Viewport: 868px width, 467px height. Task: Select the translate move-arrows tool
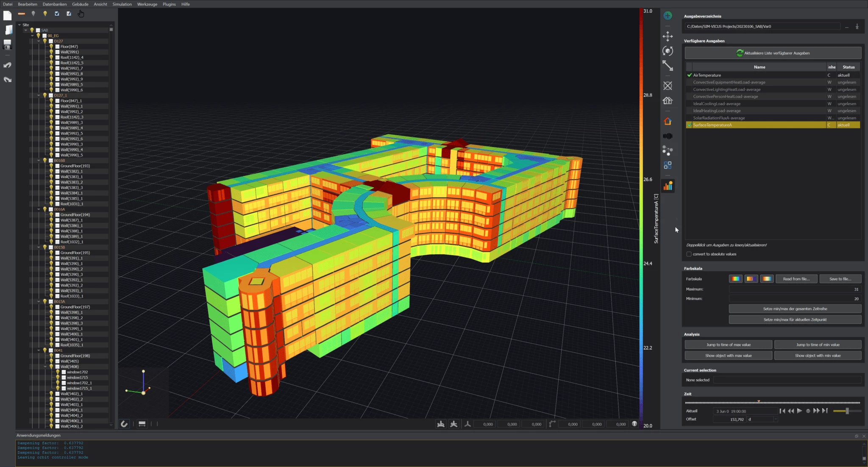[x=668, y=36]
